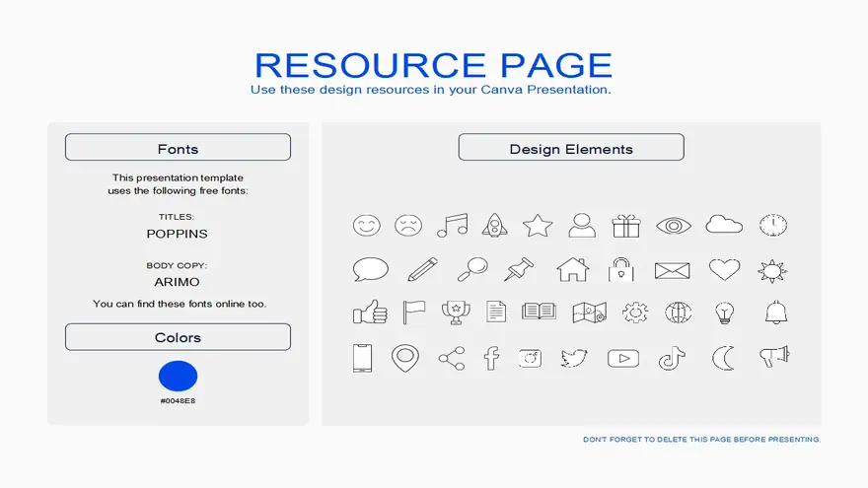The width and height of the screenshot is (868, 488).
Task: Select the gear cog icon
Action: click(x=635, y=313)
